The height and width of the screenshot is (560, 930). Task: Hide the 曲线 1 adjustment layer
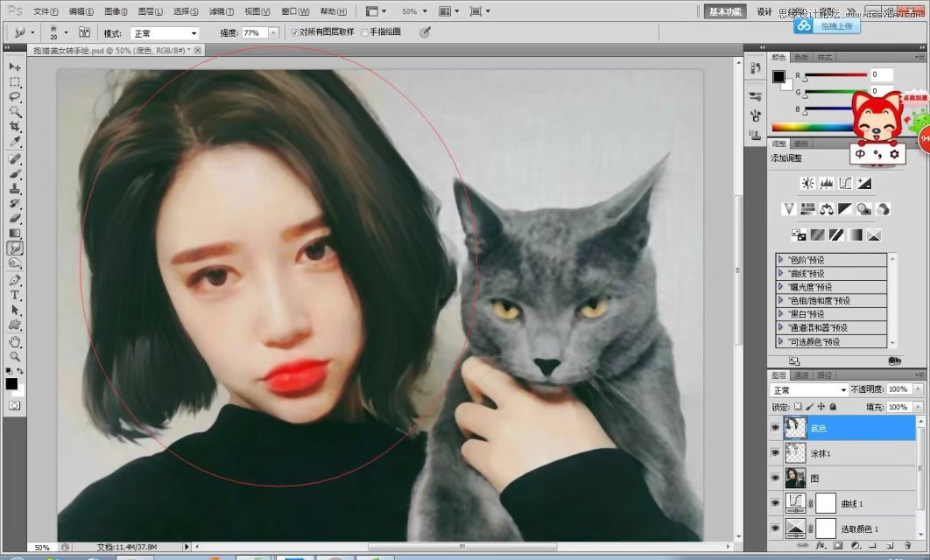click(x=775, y=503)
